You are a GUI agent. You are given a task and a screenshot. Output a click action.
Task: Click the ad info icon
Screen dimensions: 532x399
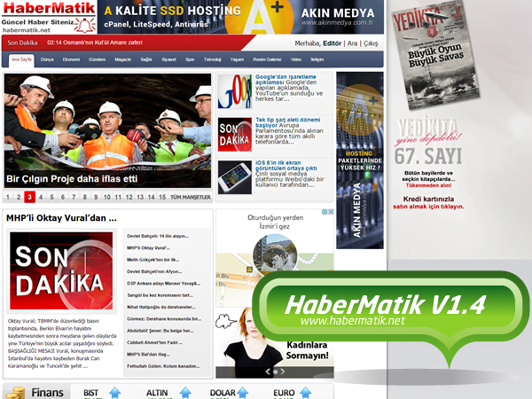click(325, 212)
